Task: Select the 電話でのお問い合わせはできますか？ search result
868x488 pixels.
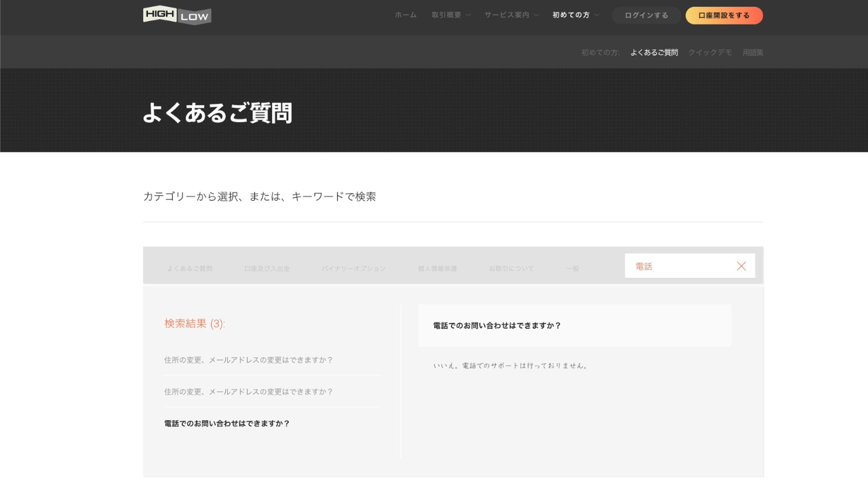Action: click(227, 424)
